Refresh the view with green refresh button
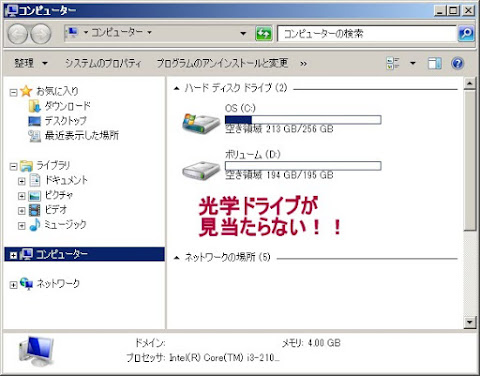The height and width of the screenshot is (376, 480). [263, 33]
